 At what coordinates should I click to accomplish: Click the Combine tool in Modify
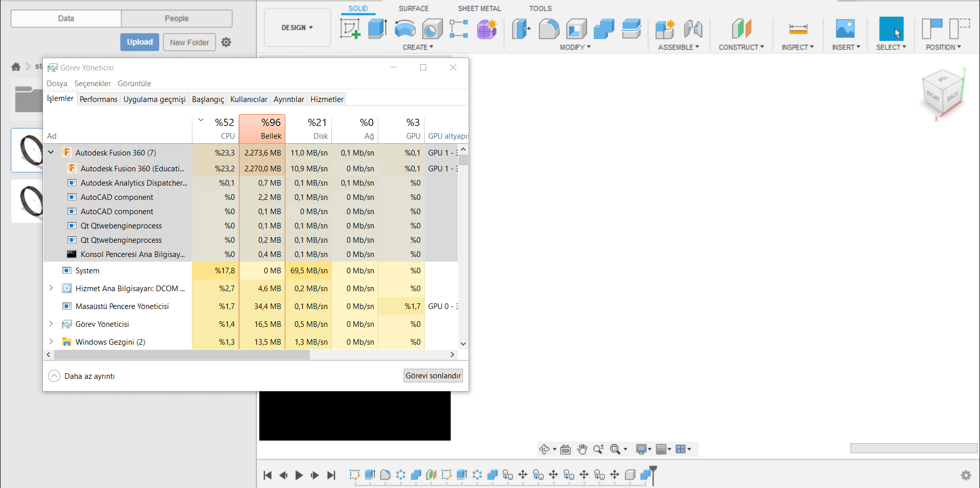[604, 29]
